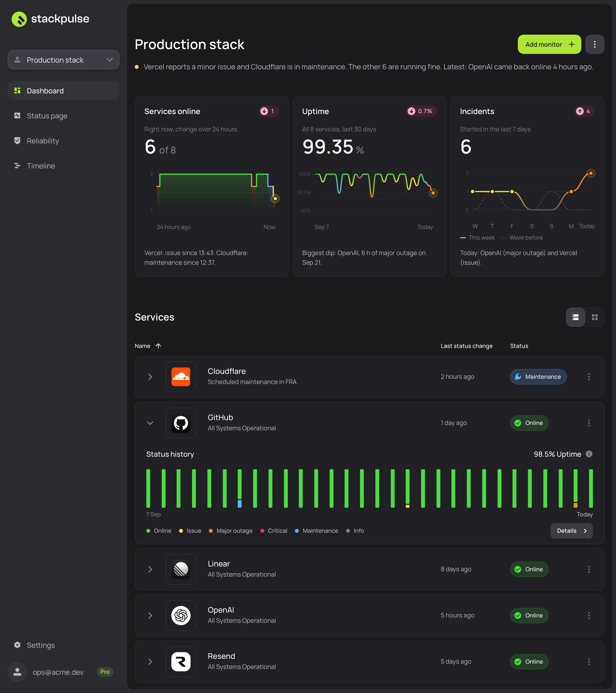Screen dimensions: 616x693
Task: Click the user avatar icon for ops@acme.dev
Action: click(17, 672)
